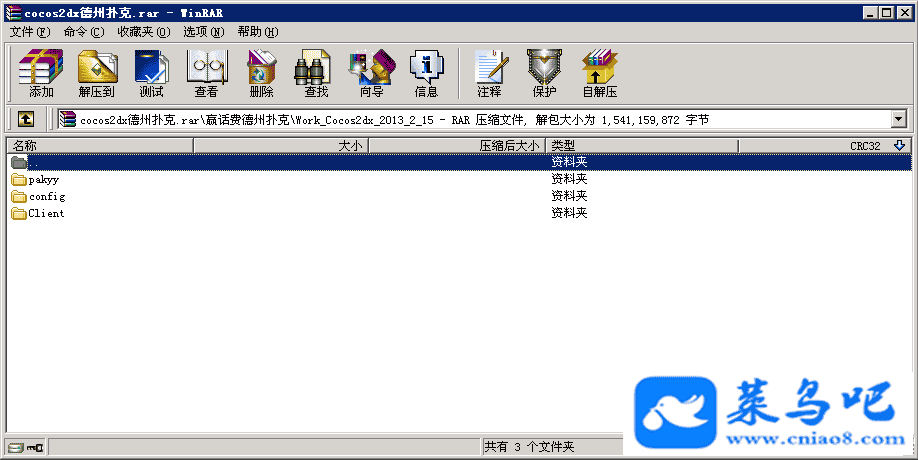Viewport: 918px width, 460px height.
Task: Click the 自解压 (SFX) toolbar icon
Action: coord(599,74)
